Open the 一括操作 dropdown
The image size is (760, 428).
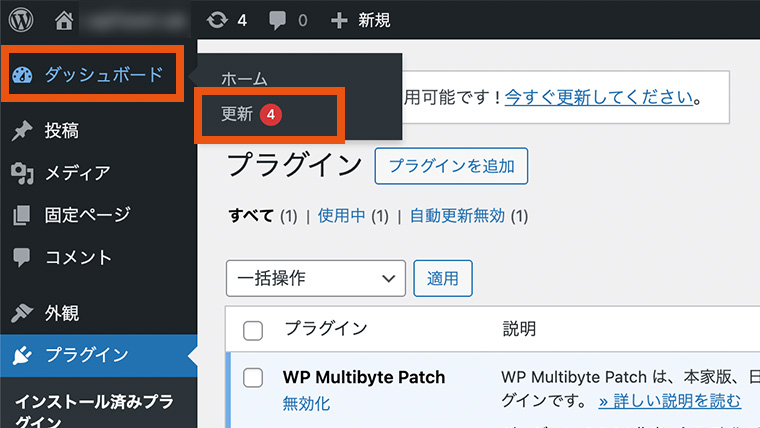[316, 278]
